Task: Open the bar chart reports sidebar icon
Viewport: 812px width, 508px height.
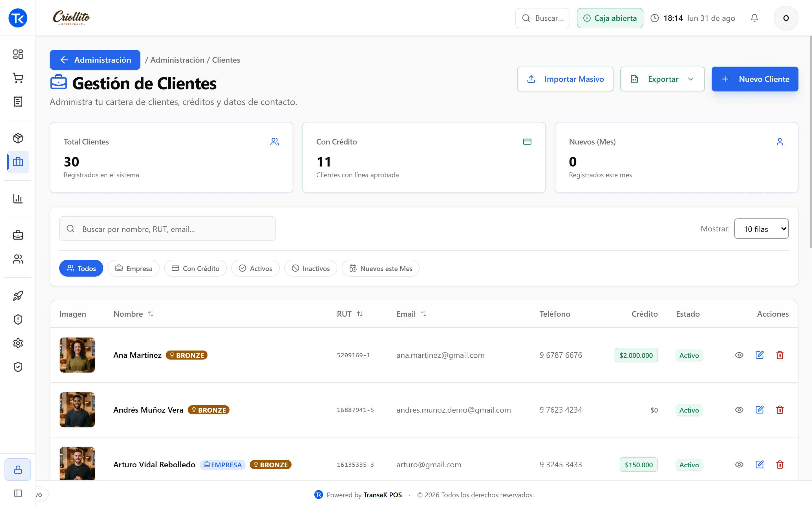Action: click(x=18, y=199)
